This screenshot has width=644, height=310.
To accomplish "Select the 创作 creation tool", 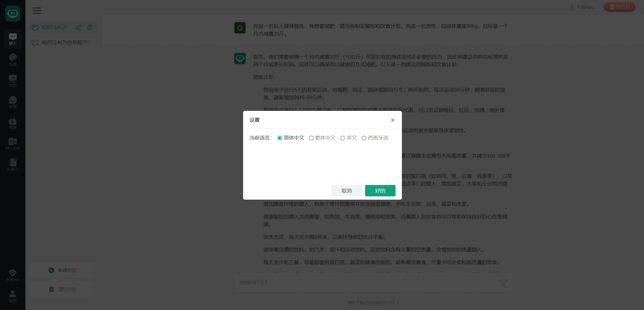I will [x=12, y=80].
